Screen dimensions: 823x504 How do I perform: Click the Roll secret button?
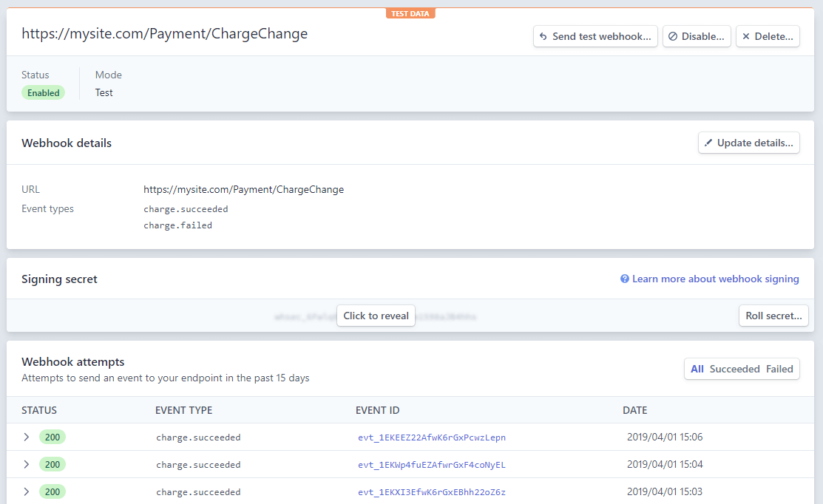[773, 316]
